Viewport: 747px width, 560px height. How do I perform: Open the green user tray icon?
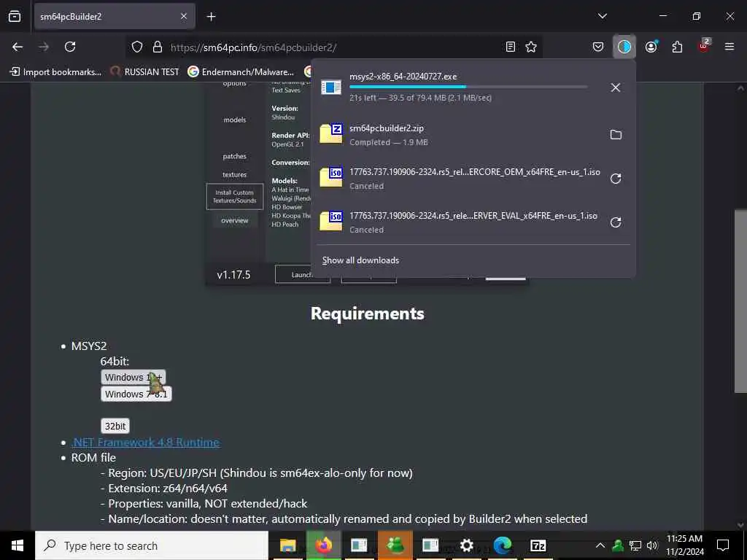[618, 545]
